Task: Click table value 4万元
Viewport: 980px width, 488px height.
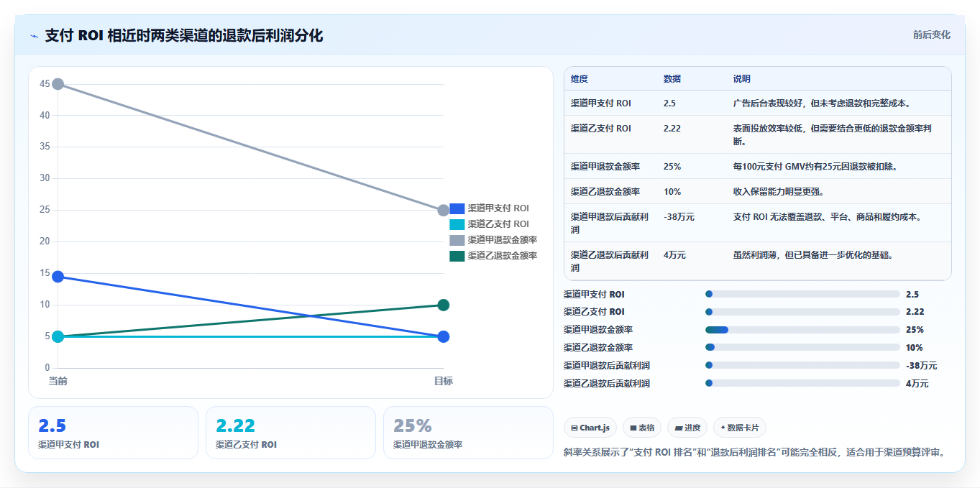Action: click(675, 255)
